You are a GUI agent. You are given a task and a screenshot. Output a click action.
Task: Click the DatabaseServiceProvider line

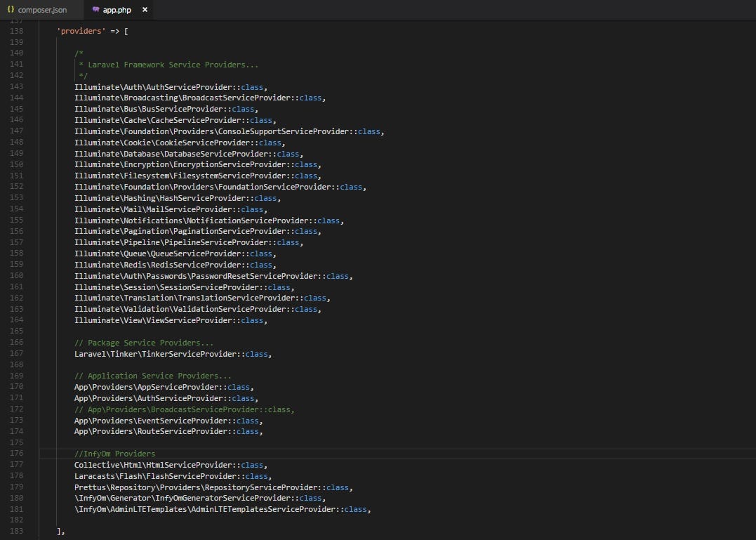[189, 154]
